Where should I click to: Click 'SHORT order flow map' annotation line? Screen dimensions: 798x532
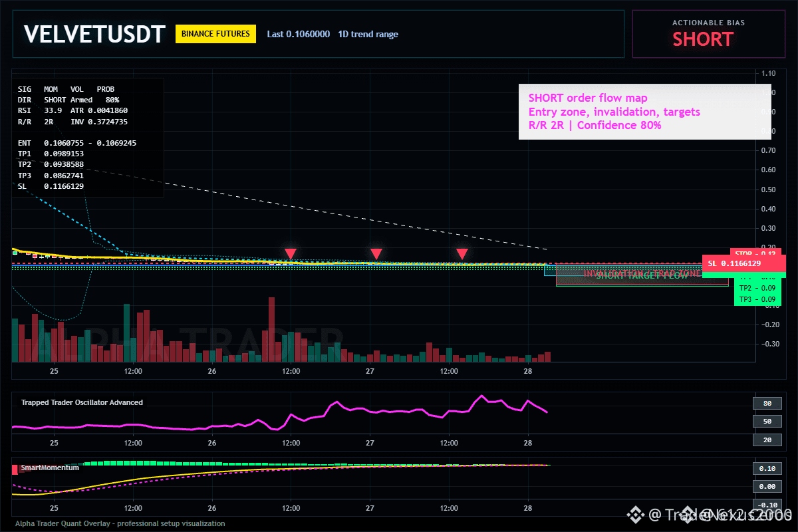click(x=588, y=98)
